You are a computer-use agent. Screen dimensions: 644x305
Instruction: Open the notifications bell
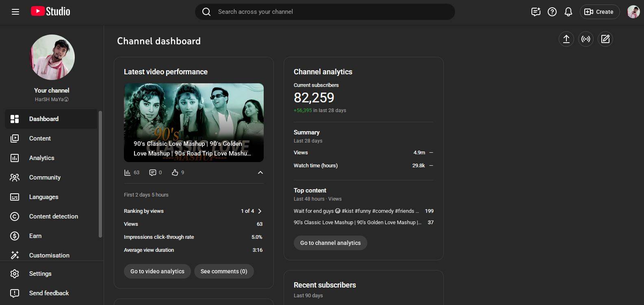pyautogui.click(x=568, y=12)
